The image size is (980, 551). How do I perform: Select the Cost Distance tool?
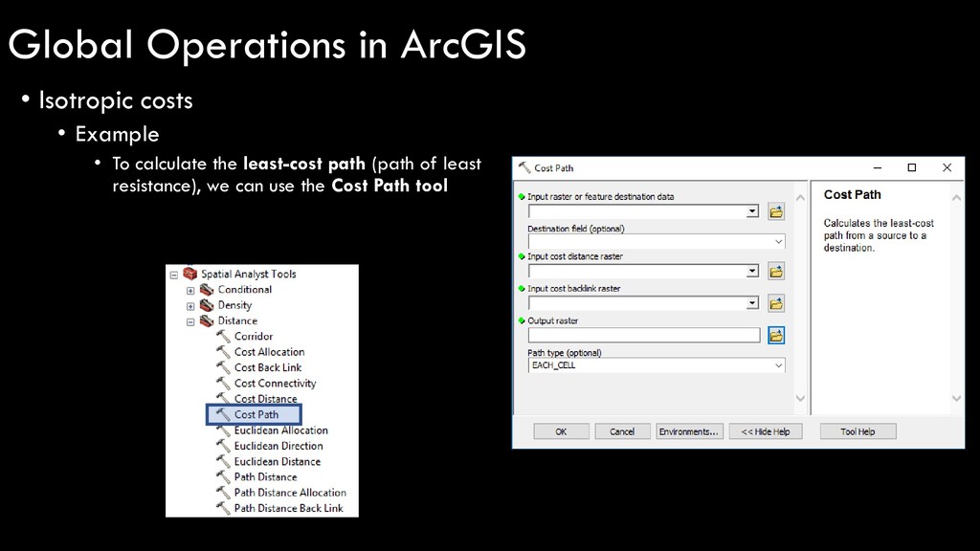[266, 399]
